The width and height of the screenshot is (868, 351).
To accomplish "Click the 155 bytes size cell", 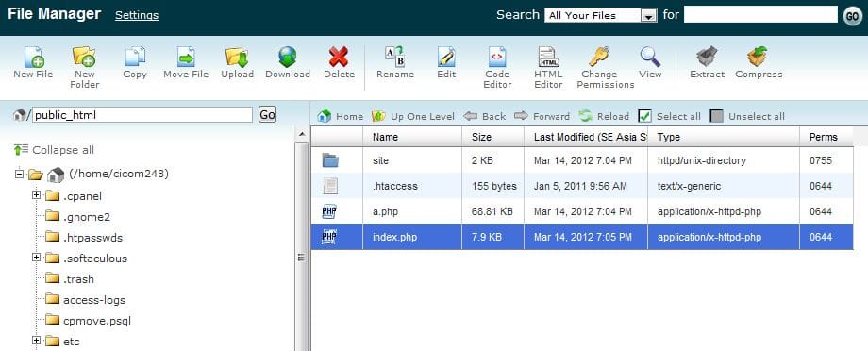I will click(x=494, y=186).
